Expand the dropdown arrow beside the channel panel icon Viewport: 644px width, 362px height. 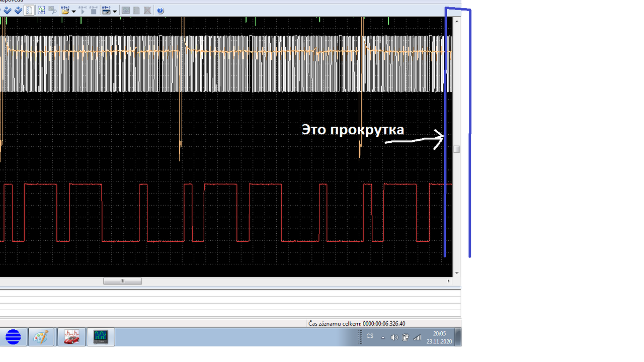(x=115, y=11)
